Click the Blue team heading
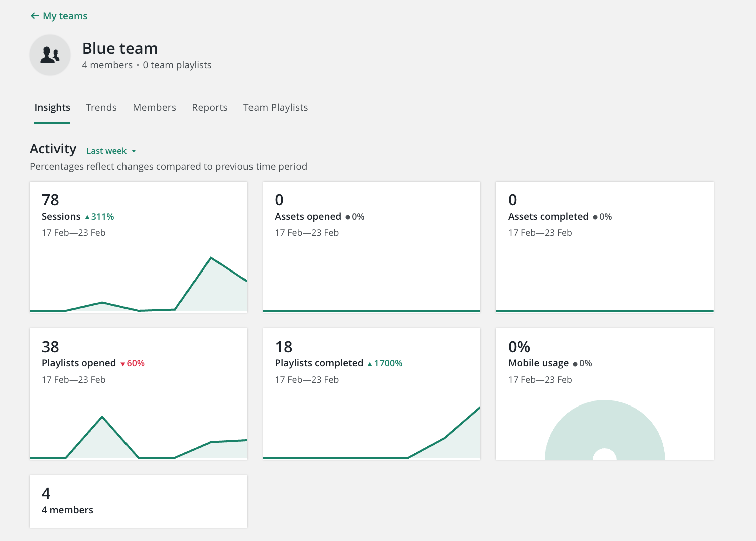756x541 pixels. (120, 48)
